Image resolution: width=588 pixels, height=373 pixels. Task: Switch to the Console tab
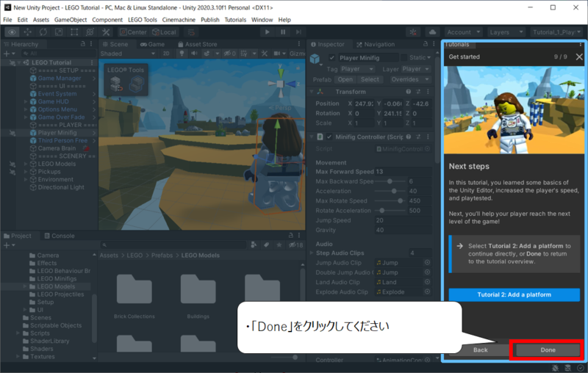coord(60,236)
